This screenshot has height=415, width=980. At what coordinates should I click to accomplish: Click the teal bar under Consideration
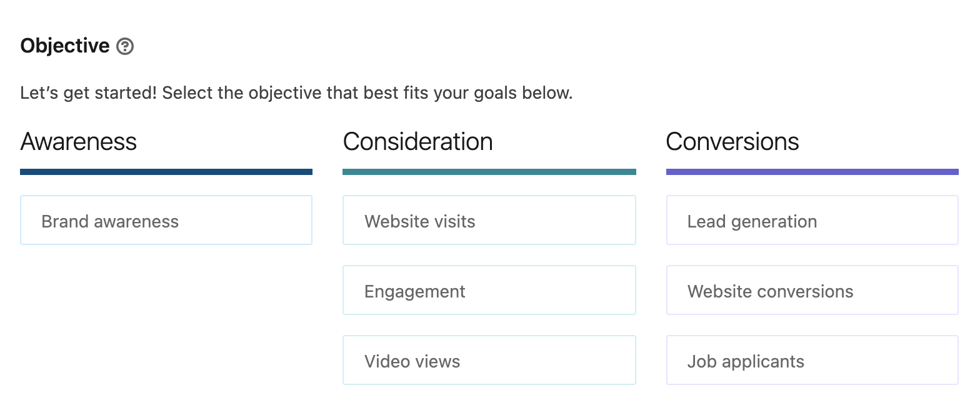[489, 172]
